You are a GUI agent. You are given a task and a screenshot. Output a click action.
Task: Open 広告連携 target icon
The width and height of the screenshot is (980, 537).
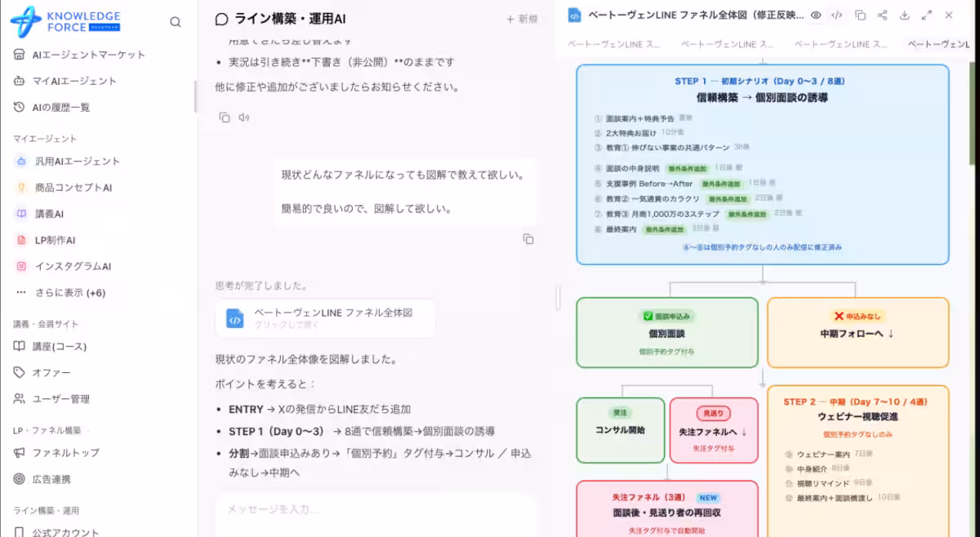(20, 479)
